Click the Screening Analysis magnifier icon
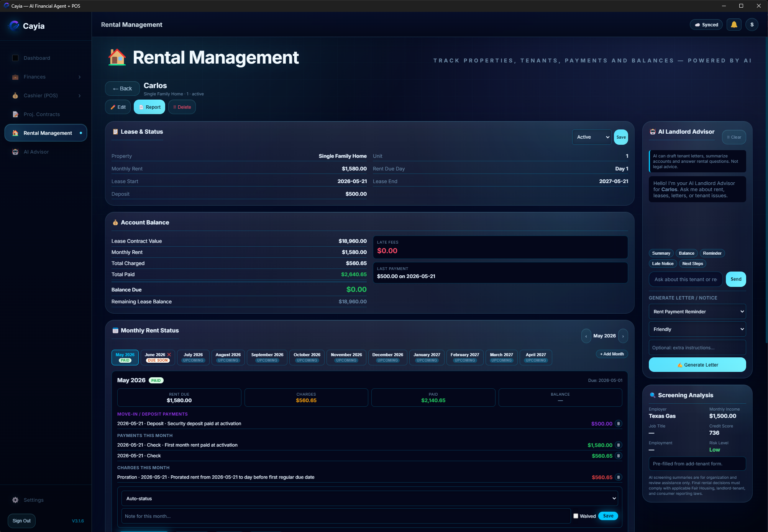Viewport: 768px width, 532px height. coord(652,395)
